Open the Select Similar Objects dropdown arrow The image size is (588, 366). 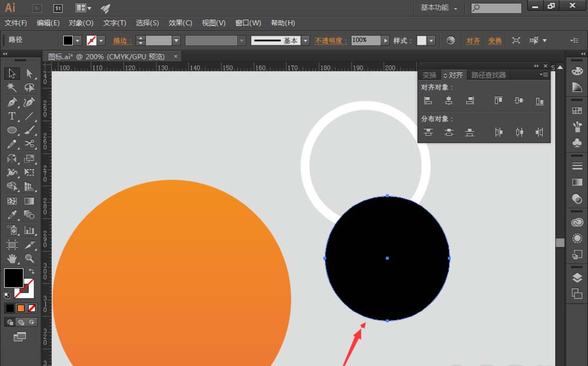click(x=544, y=40)
